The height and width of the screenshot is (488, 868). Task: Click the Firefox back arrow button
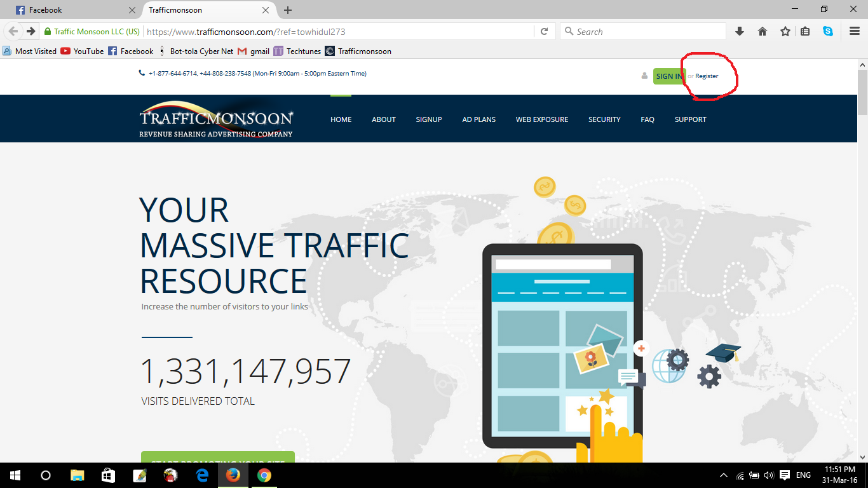coord(13,31)
